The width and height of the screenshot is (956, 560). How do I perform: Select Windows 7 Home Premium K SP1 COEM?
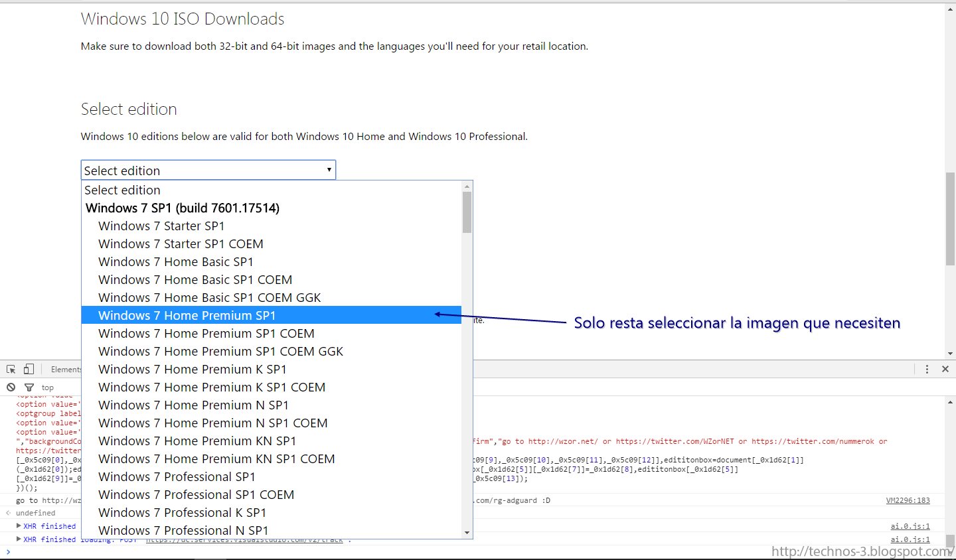[271, 387]
